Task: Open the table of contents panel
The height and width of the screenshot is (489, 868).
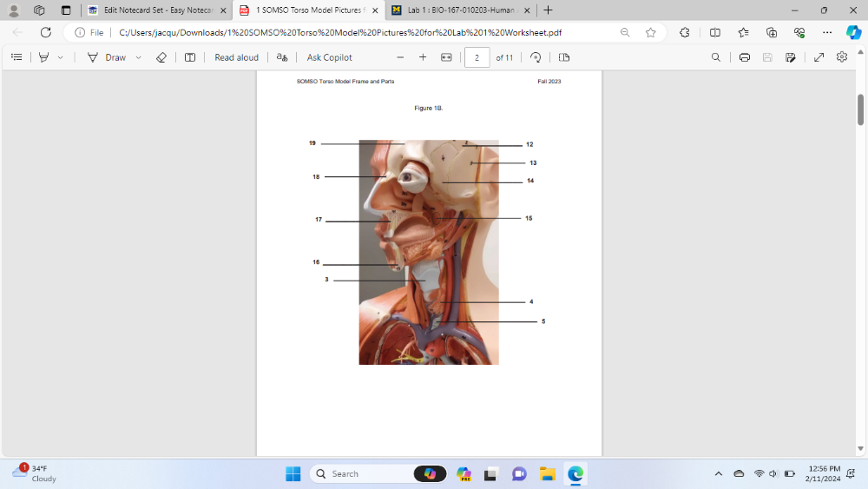Action: pos(16,57)
